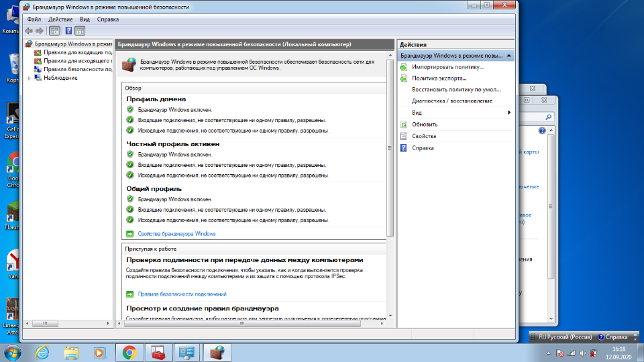Switch to the red toolbox taskbar app

tap(158, 353)
